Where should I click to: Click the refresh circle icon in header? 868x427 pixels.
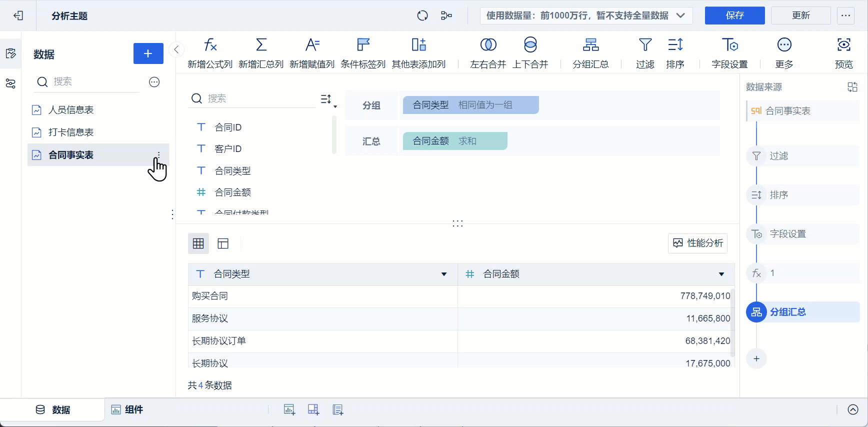(x=422, y=16)
